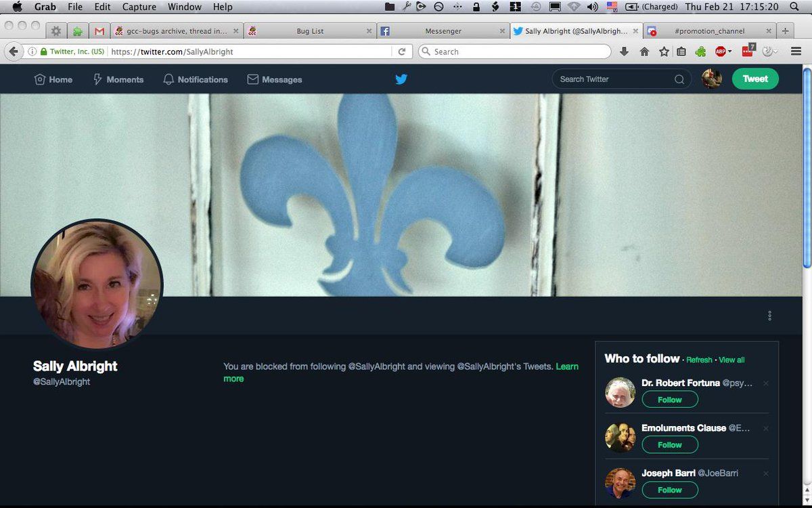The width and height of the screenshot is (812, 508).
Task: Open the Firefox hamburger menu
Action: (796, 51)
